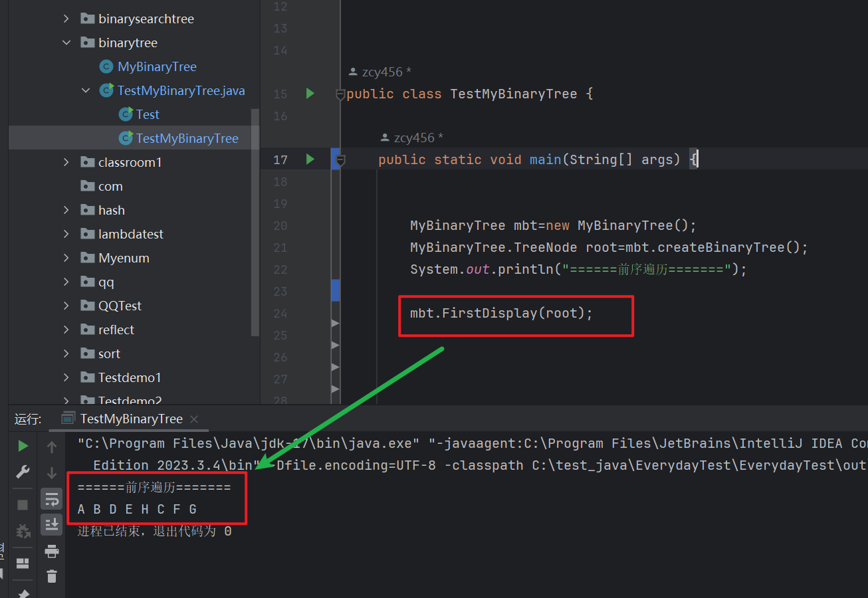The width and height of the screenshot is (868, 598).
Task: Click 'new MyBinaryTree()' on line 20
Action: [621, 225]
